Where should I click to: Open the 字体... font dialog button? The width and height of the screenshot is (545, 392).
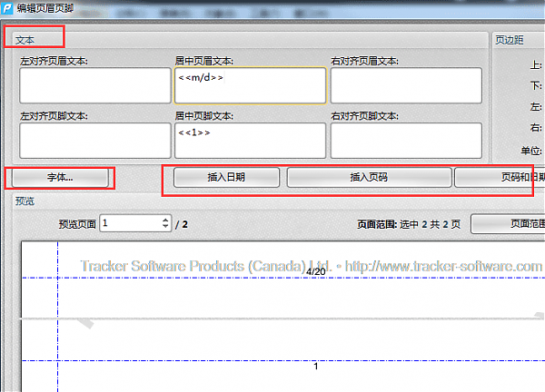click(60, 178)
